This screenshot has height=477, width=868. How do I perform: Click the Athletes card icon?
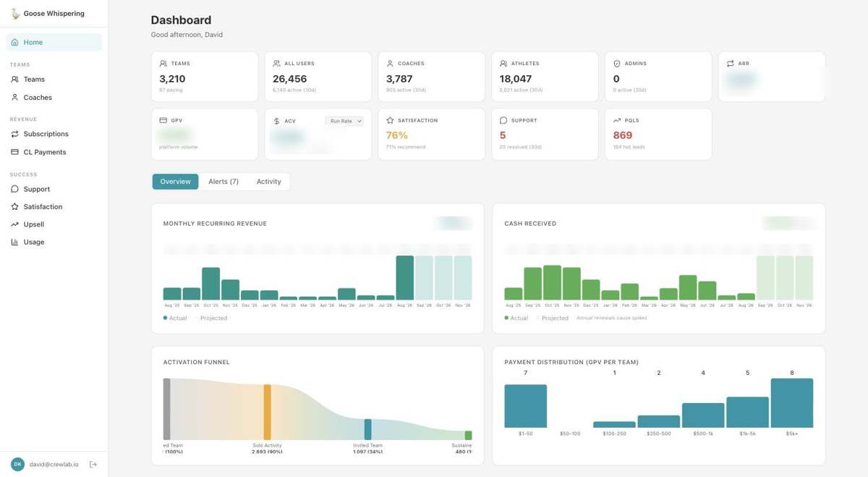click(503, 64)
